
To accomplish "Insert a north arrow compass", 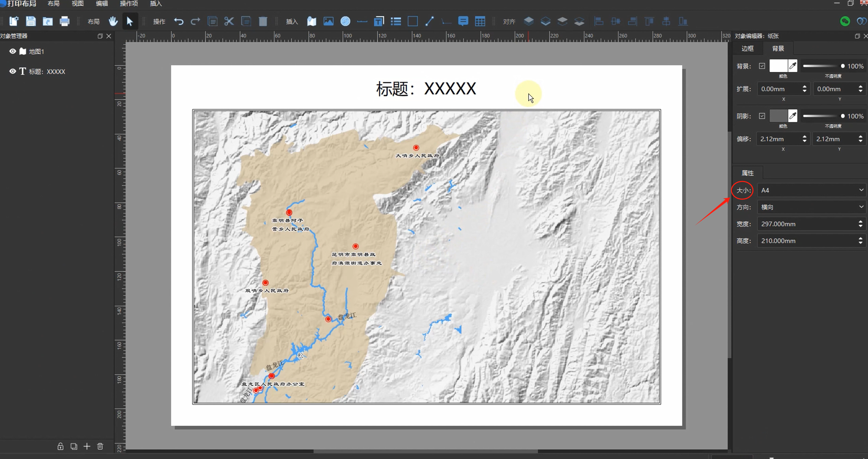I will coord(345,21).
